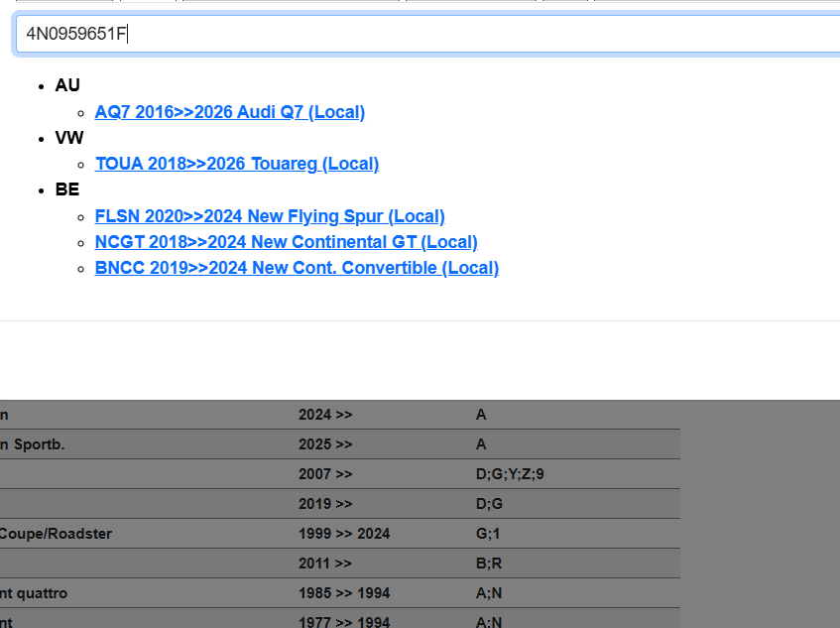Image resolution: width=840 pixels, height=628 pixels.
Task: Click the BE brand group label
Action: 67,189
